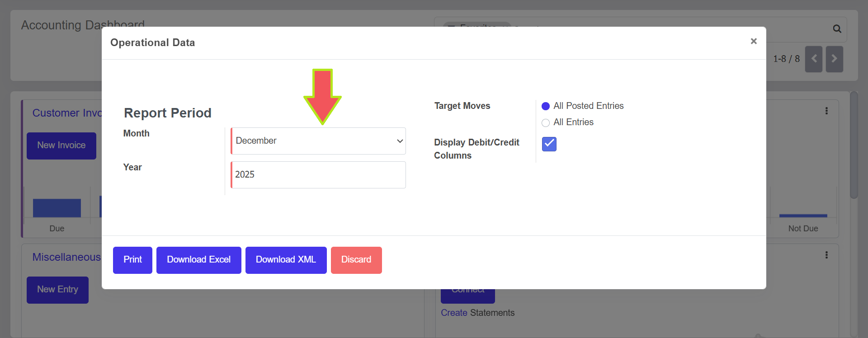Open the lower card's three-dot menu
This screenshot has width=868, height=338.
pos(826,255)
